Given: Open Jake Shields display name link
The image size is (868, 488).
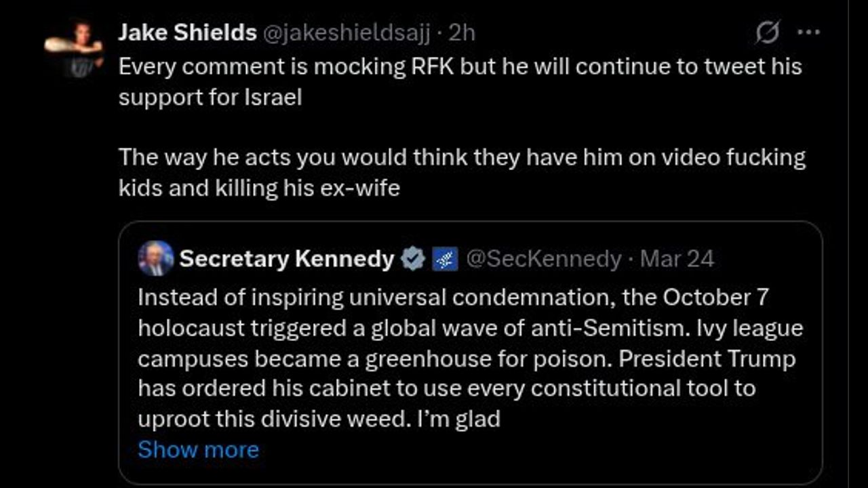Looking at the screenshot, I should tap(187, 33).
